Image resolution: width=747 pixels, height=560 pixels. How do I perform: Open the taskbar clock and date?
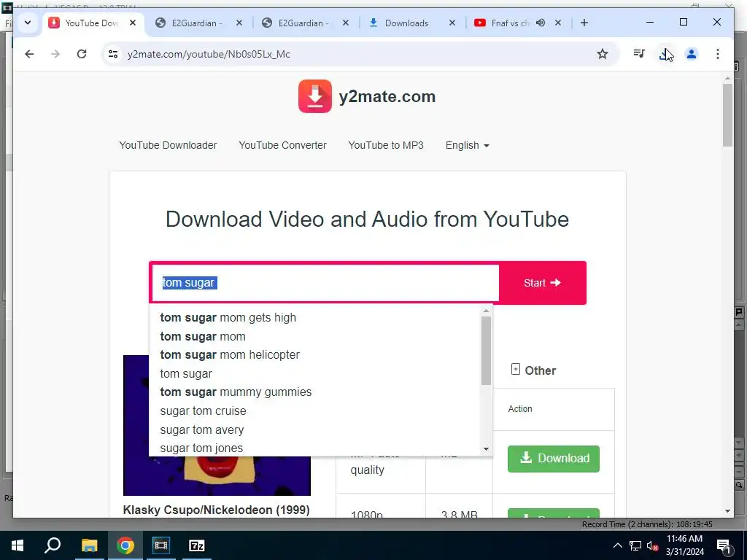pyautogui.click(x=684, y=545)
